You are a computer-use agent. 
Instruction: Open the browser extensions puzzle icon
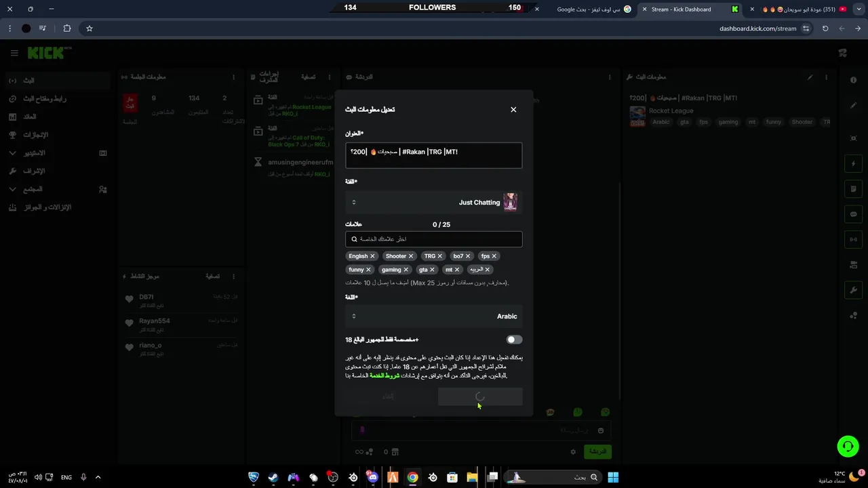pyautogui.click(x=66, y=28)
